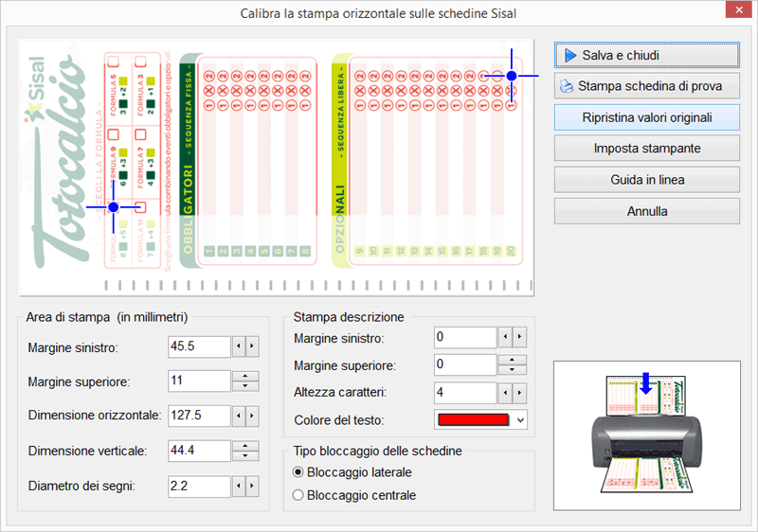Click the red text color swatch
This screenshot has height=532, width=758.
[472, 419]
